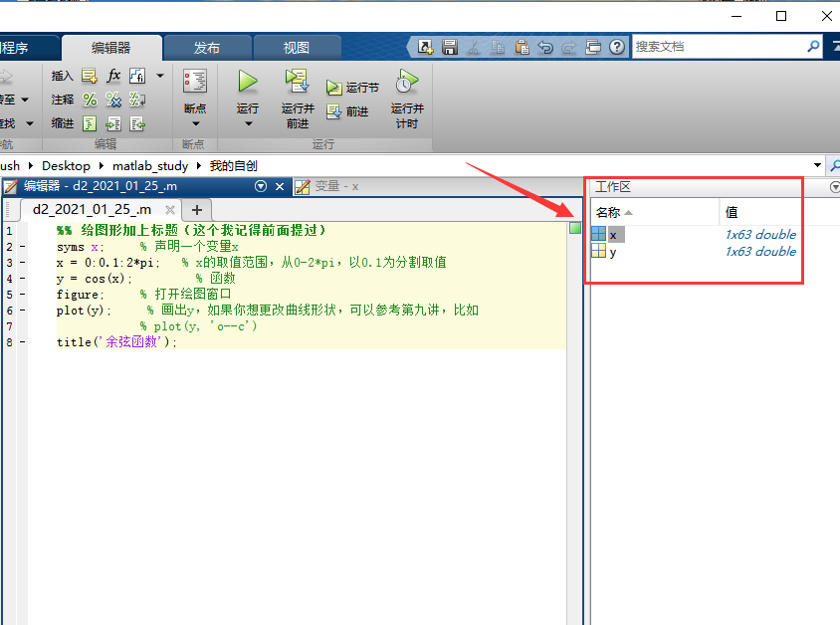Click the 断点 breakpoints icon
The image size is (840, 625).
click(195, 82)
